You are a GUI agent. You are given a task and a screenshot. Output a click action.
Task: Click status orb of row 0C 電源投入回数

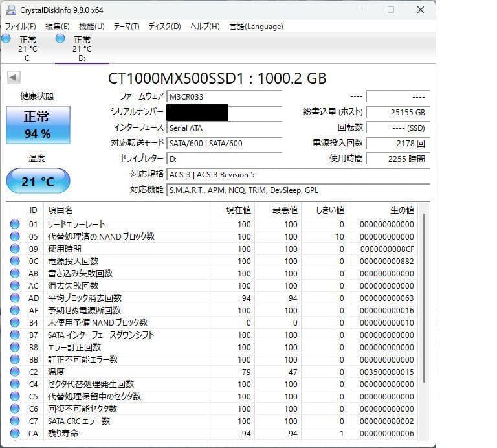[x=15, y=261]
